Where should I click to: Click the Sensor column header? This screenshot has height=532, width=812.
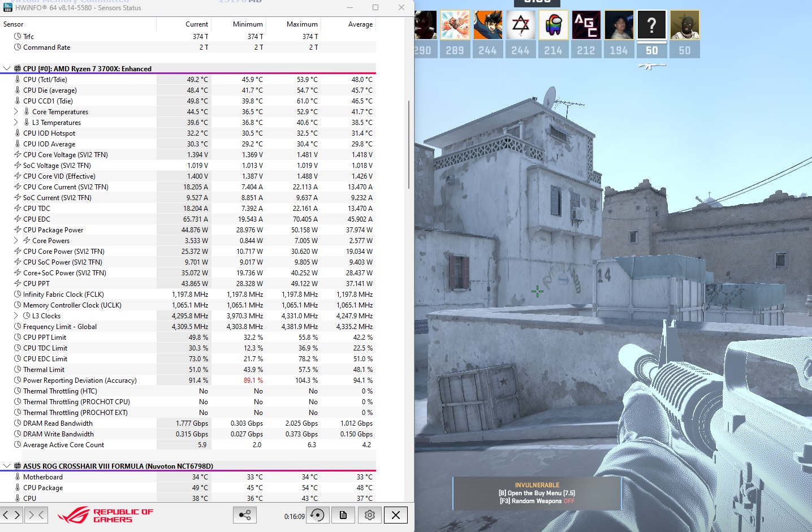78,24
